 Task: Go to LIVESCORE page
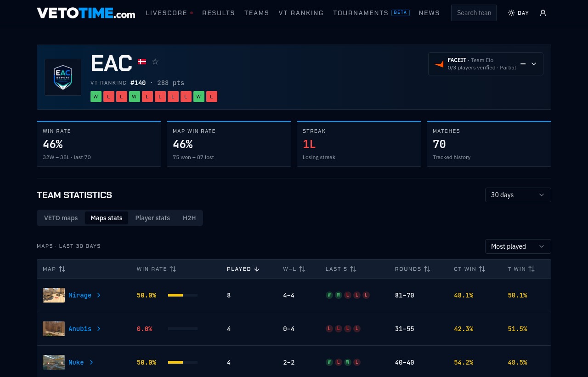[x=169, y=13]
